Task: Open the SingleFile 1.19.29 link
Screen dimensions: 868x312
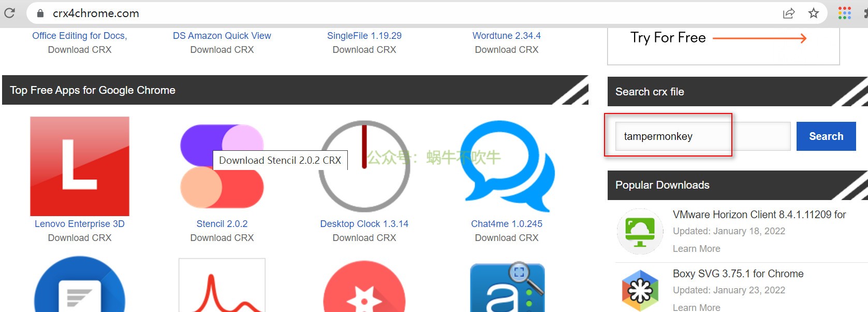Action: click(x=364, y=36)
